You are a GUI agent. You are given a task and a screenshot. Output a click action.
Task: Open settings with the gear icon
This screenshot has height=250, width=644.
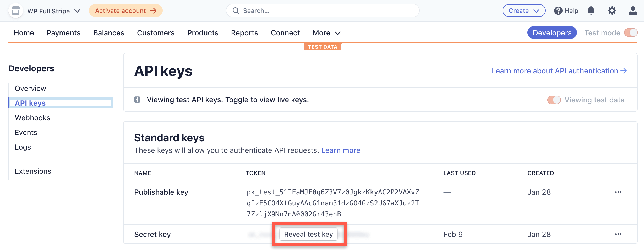[x=612, y=10]
